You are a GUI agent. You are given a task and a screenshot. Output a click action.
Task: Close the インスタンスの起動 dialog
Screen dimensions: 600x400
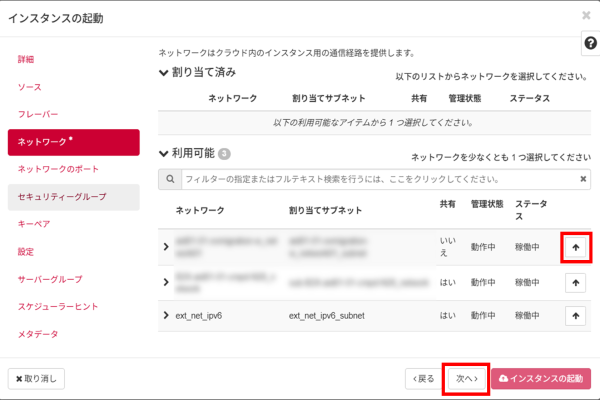pos(586,16)
